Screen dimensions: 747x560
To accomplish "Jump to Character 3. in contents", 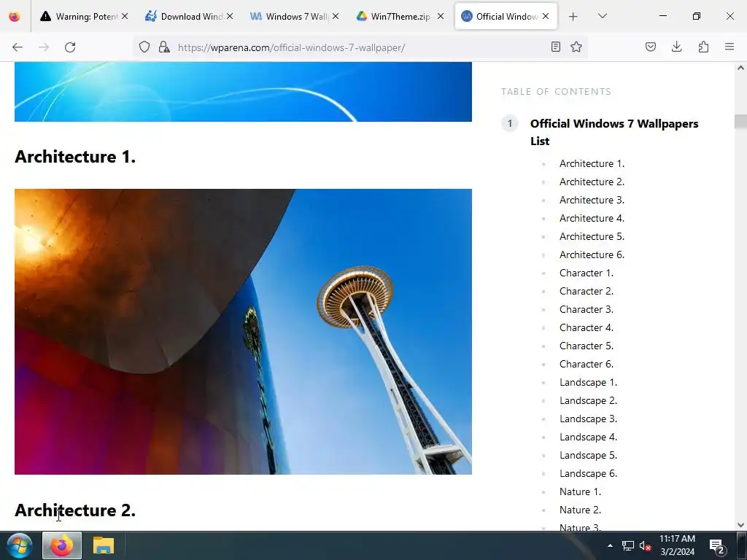I will click(587, 309).
